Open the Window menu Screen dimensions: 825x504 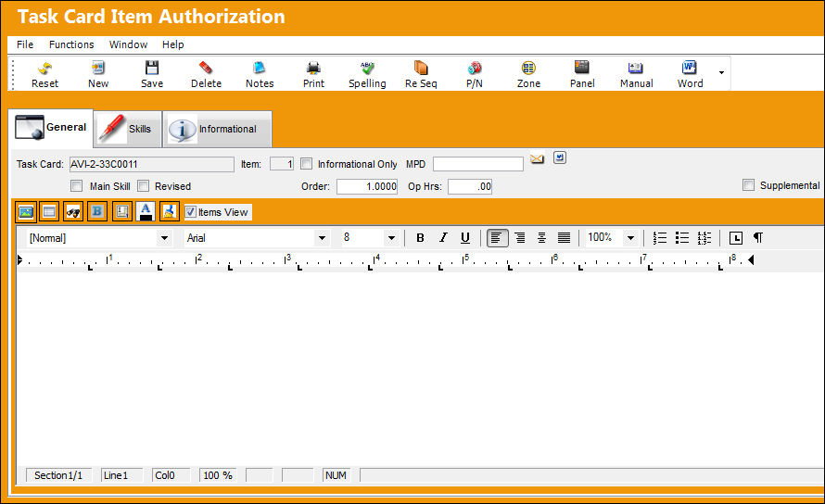click(128, 44)
